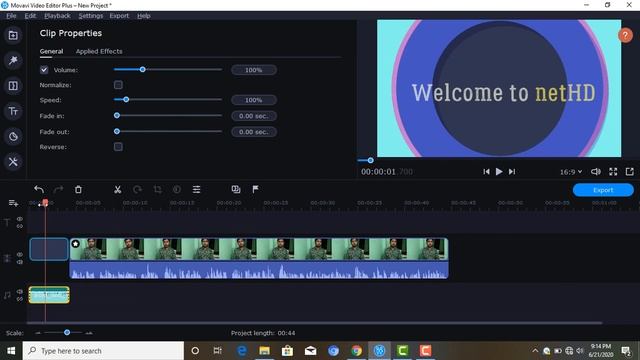Play the preview
This screenshot has width=640, height=360.
pos(499,172)
